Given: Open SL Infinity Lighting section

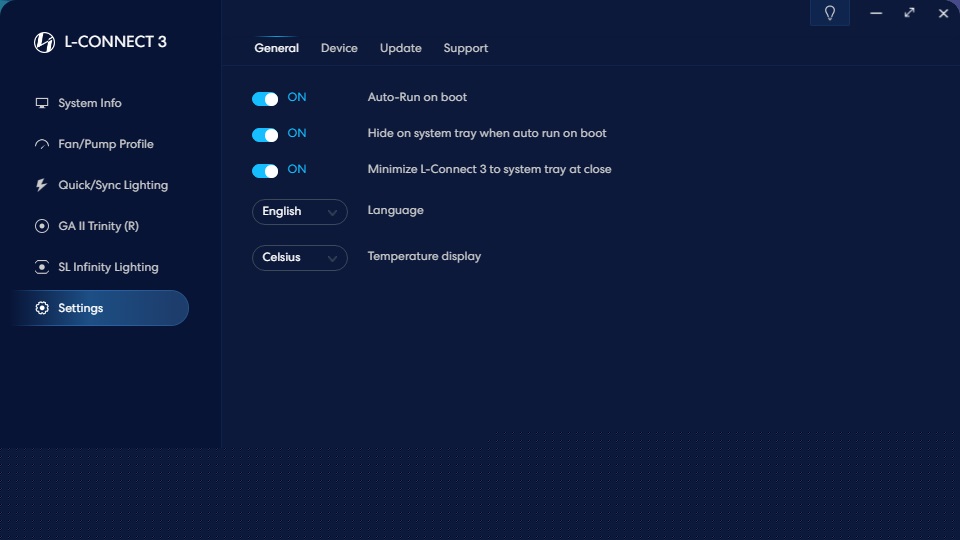Looking at the screenshot, I should point(97,267).
